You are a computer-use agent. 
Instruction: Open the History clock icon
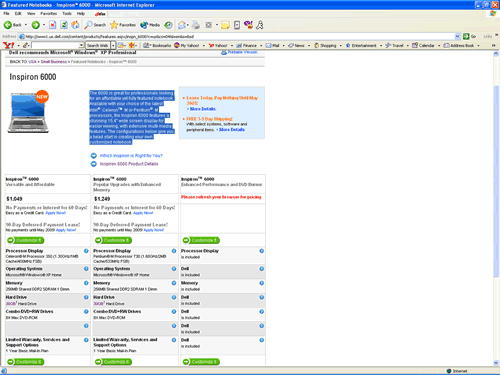(169, 25)
